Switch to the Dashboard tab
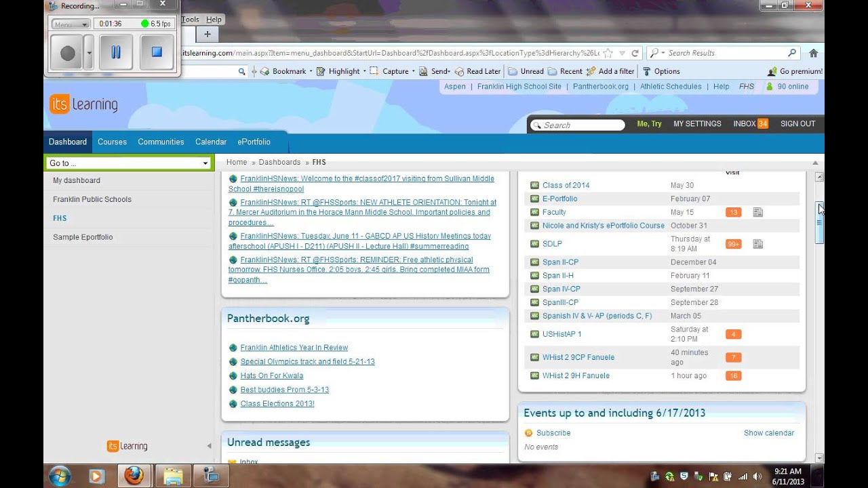 click(x=68, y=142)
